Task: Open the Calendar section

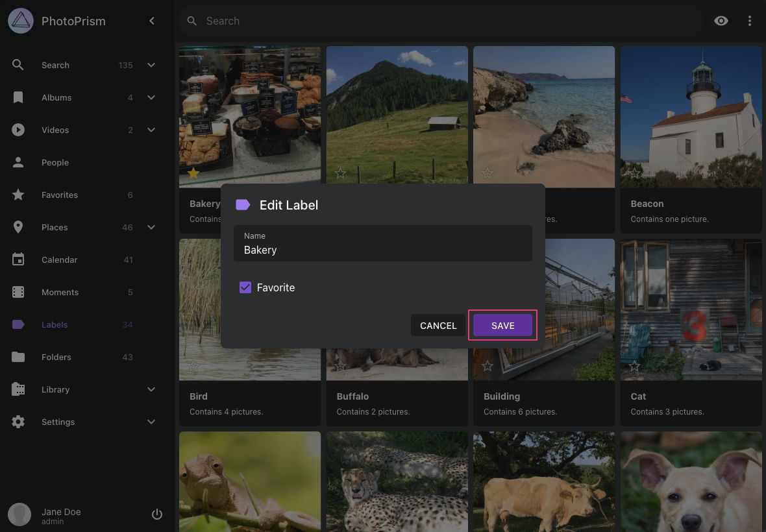Action: pyautogui.click(x=59, y=260)
